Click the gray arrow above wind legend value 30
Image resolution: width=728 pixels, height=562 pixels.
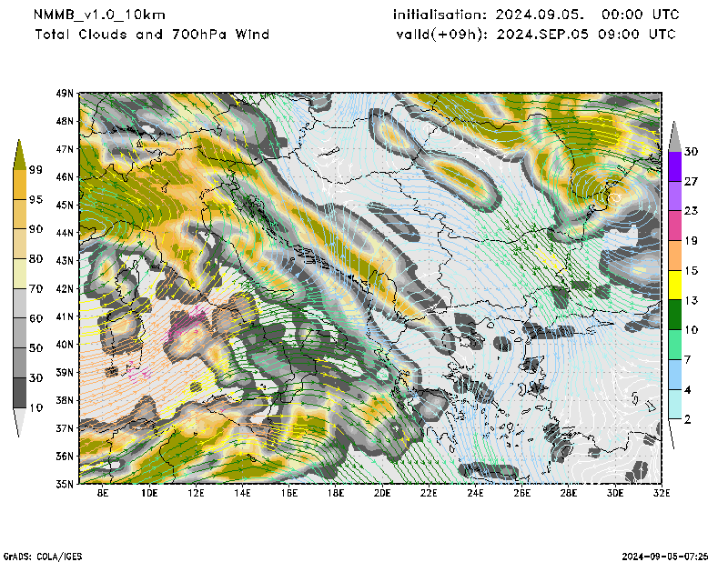[674, 136]
